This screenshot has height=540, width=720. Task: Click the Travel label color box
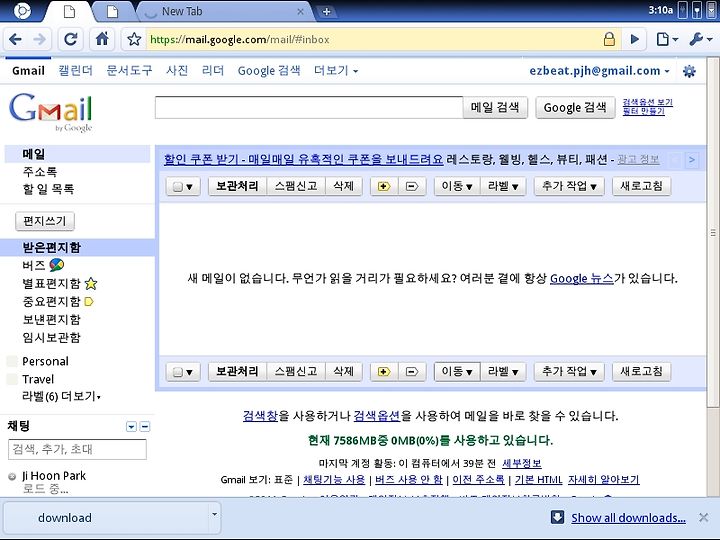pos(12,379)
